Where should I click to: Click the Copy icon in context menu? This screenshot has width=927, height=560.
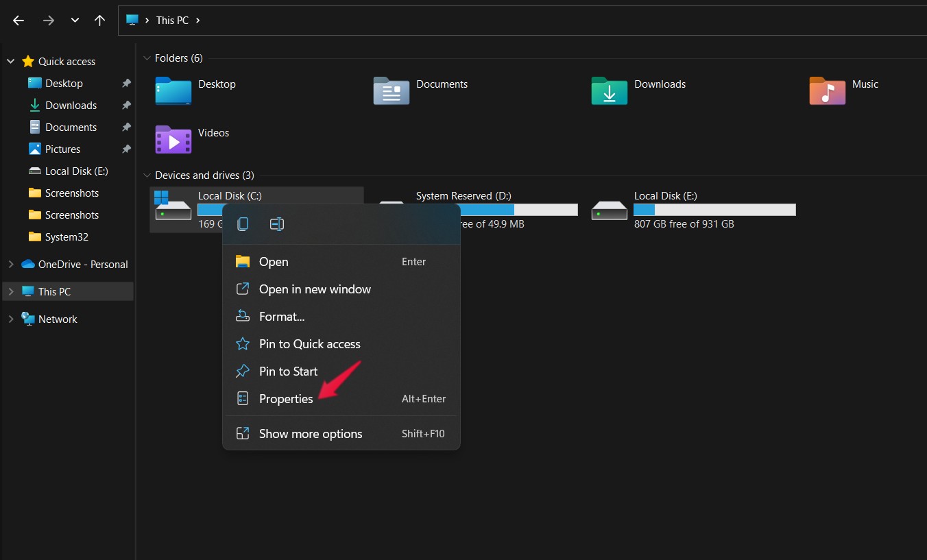243,224
